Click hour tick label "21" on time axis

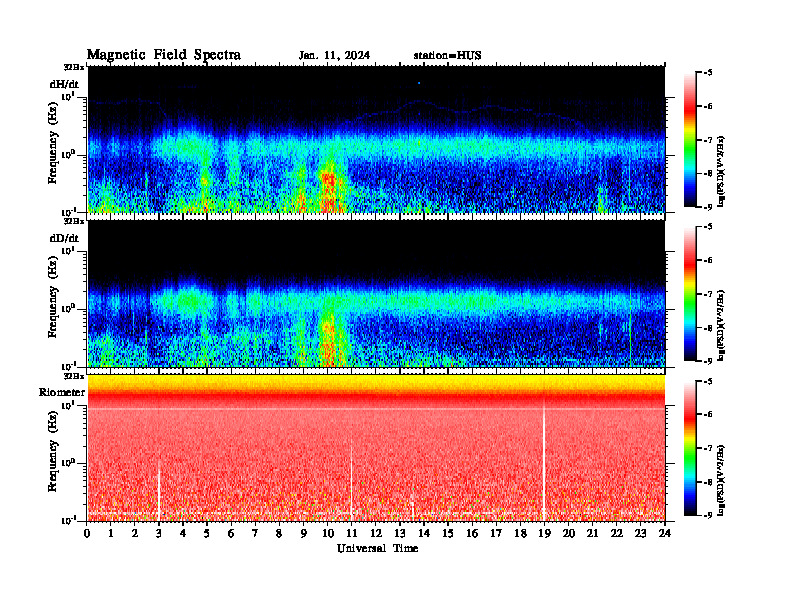[x=592, y=533]
